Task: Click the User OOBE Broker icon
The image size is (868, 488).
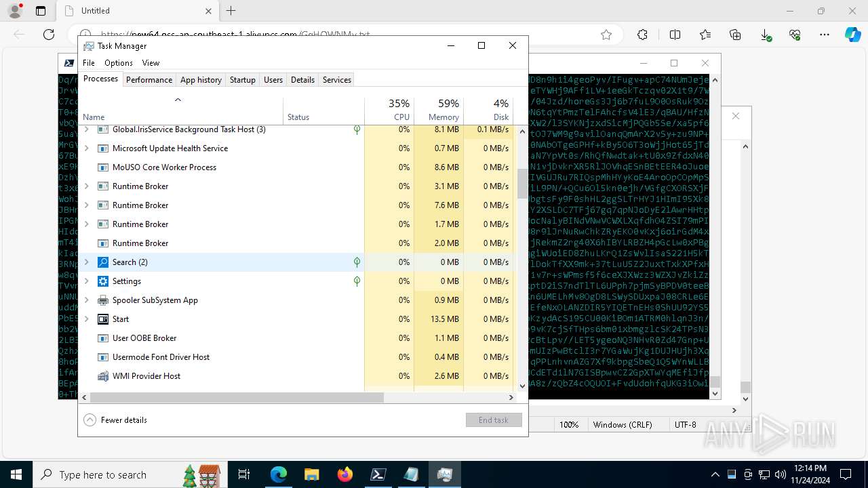Action: coord(103,338)
